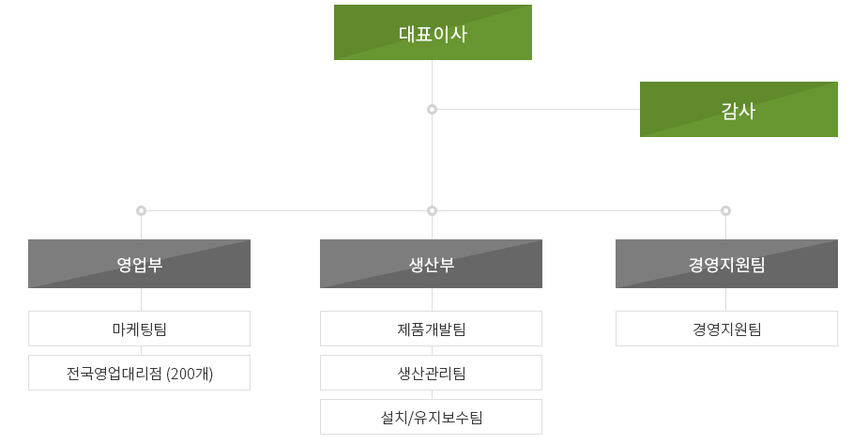Select the gray 생산부 department header
The width and height of the screenshot is (868, 444).
[x=431, y=264]
